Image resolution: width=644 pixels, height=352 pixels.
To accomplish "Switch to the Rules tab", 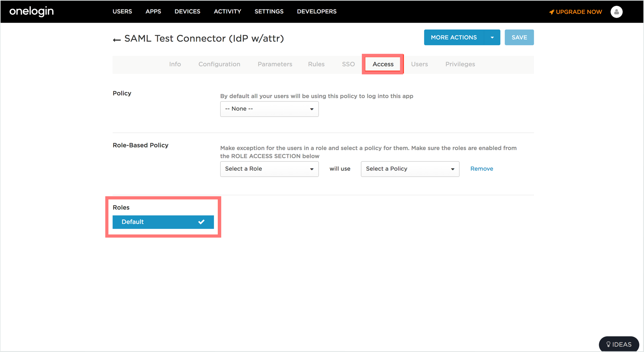I will (316, 64).
